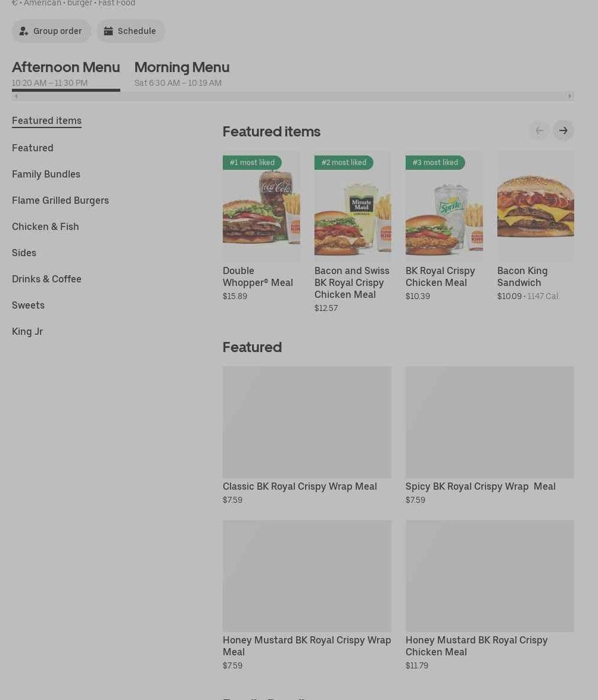
Task: Choose the Bacon King Sandwich picture
Action: pos(535,206)
